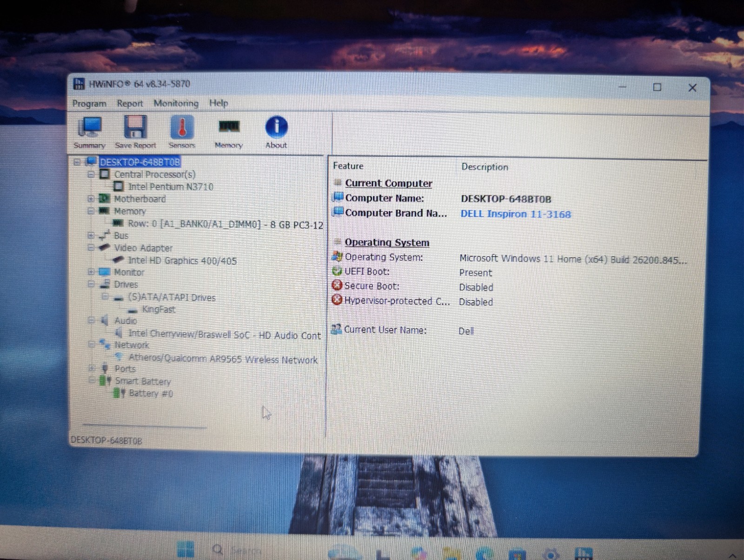Screen dimensions: 744x560
Task: Click the Windows Start button on taskbar
Action: (186, 549)
